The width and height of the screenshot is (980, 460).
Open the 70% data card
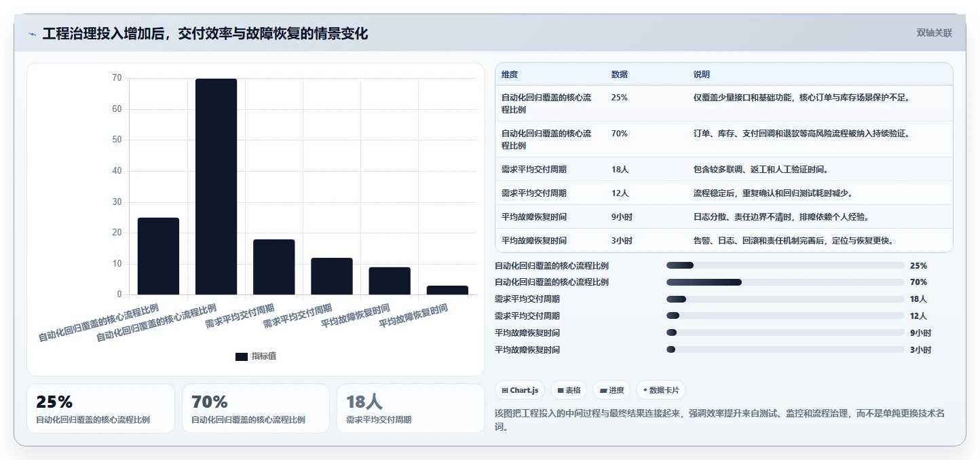(256, 408)
